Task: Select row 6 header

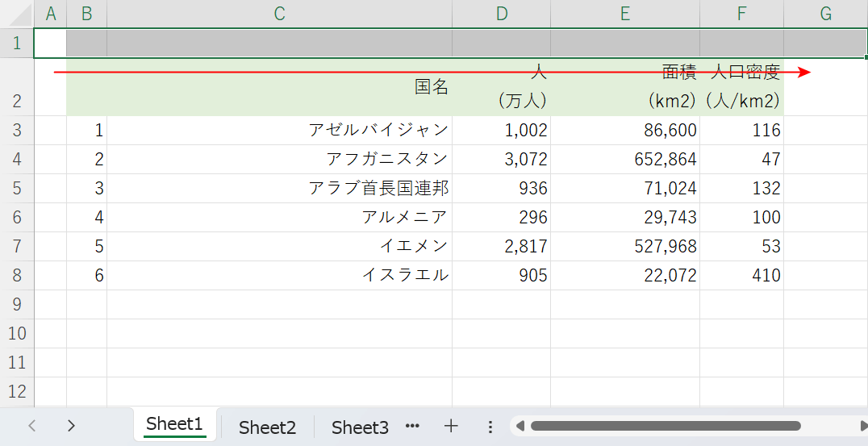Action: [17, 218]
